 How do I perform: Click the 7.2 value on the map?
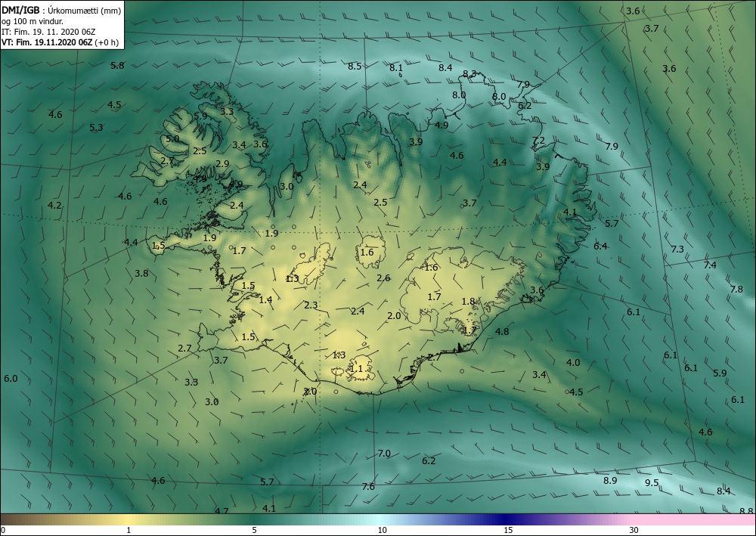pos(538,141)
